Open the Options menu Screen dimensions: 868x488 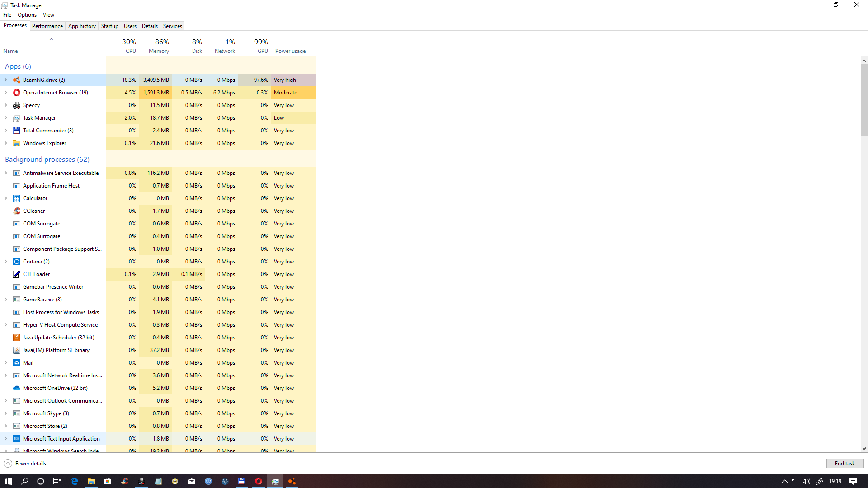tap(27, 15)
